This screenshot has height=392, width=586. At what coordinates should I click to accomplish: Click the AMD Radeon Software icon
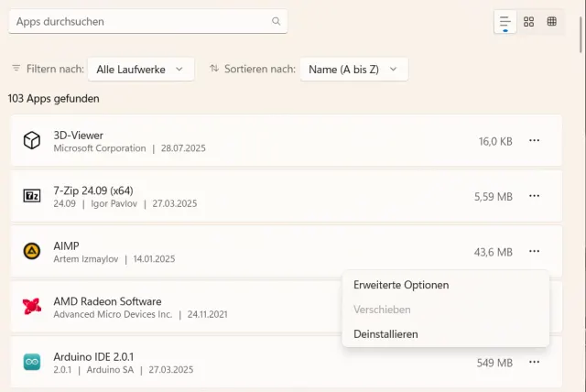pos(32,307)
